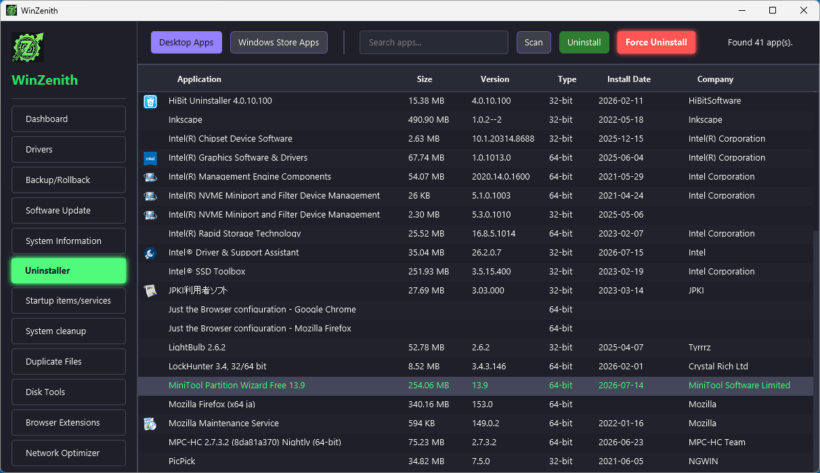
Task: Sort by the Application column header
Action: pos(199,79)
